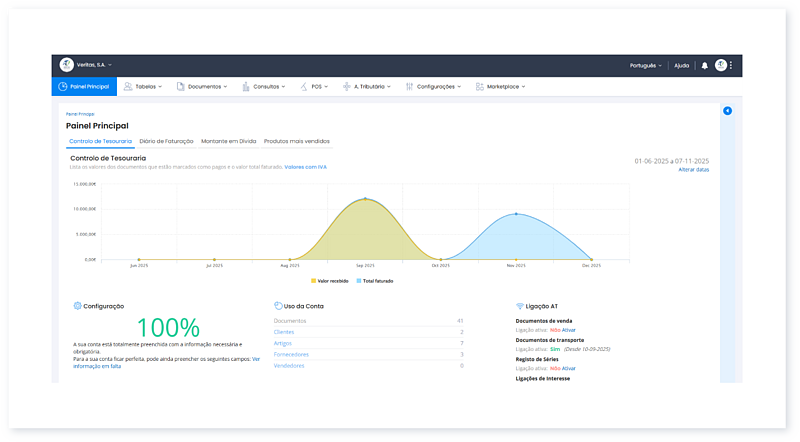Select the Produtos mais vendidos tab

click(296, 141)
